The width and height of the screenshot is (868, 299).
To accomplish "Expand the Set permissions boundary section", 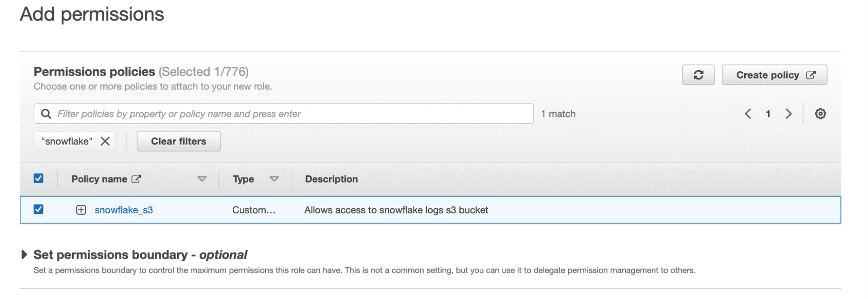I will pos(24,254).
